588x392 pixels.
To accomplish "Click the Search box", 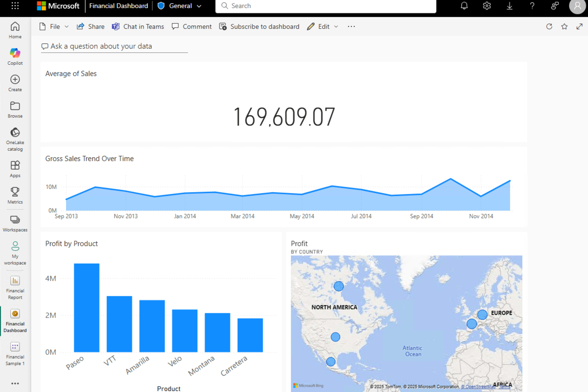I will tap(326, 6).
